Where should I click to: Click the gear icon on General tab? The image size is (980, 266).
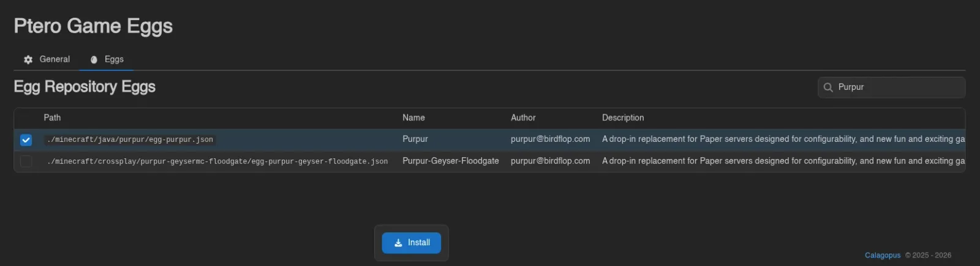(x=28, y=60)
